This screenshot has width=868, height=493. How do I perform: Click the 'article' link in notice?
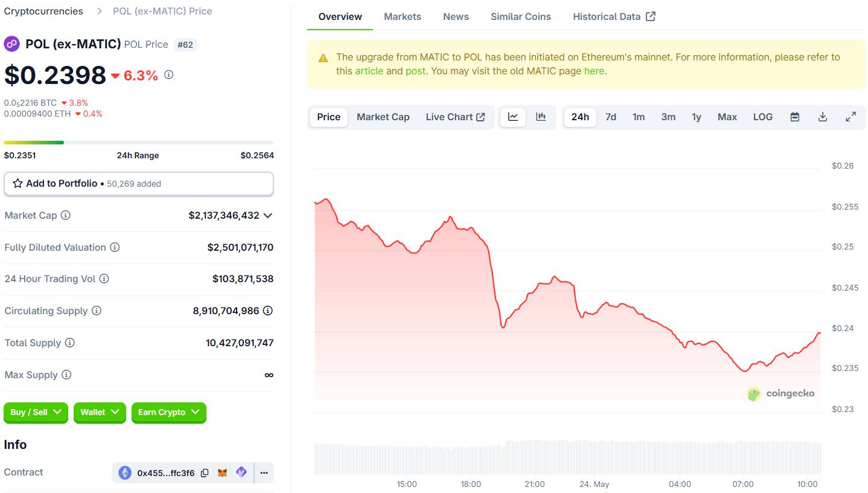point(369,71)
